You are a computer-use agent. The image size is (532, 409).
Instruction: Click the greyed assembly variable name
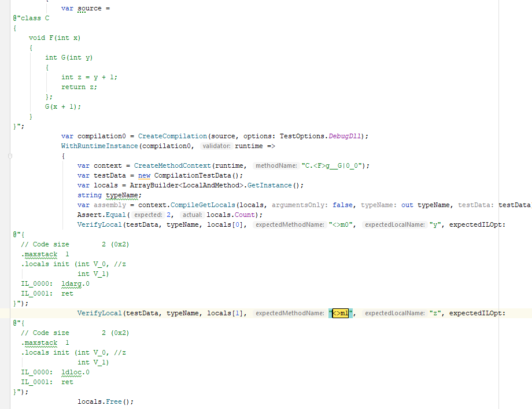(x=110, y=205)
